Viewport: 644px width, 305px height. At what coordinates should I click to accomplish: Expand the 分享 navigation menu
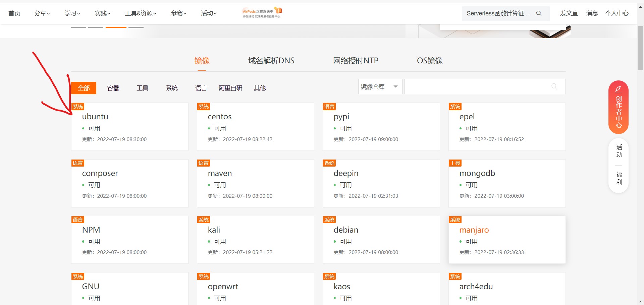click(42, 13)
